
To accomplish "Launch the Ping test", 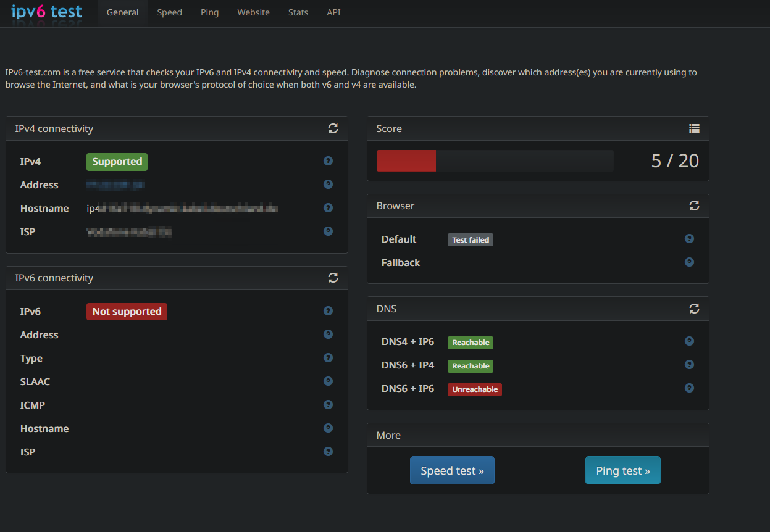I will [622, 471].
